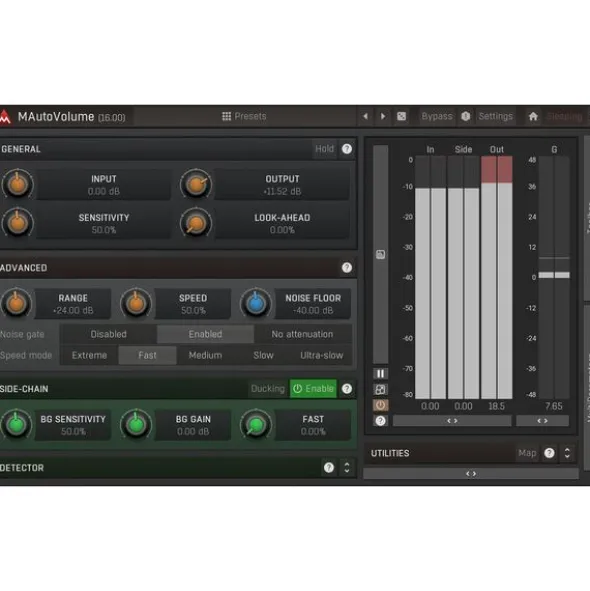Open the Settings menu
This screenshot has height=591, width=590.
[495, 116]
